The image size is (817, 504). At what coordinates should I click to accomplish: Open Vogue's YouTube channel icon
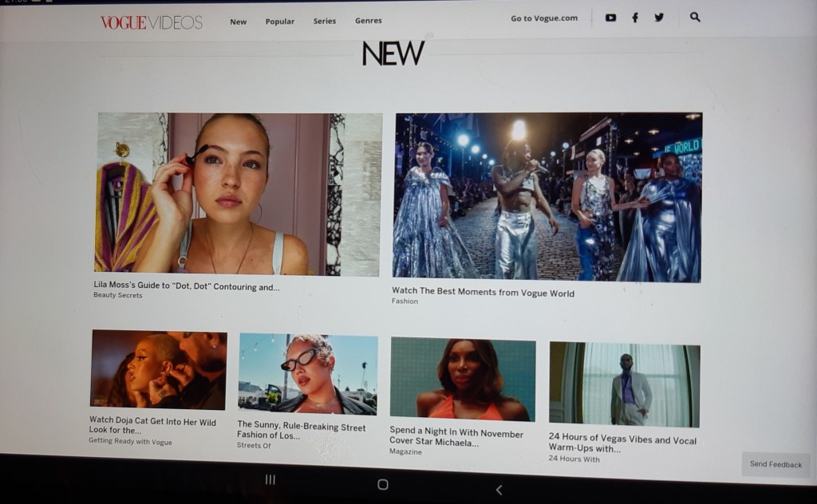[610, 18]
